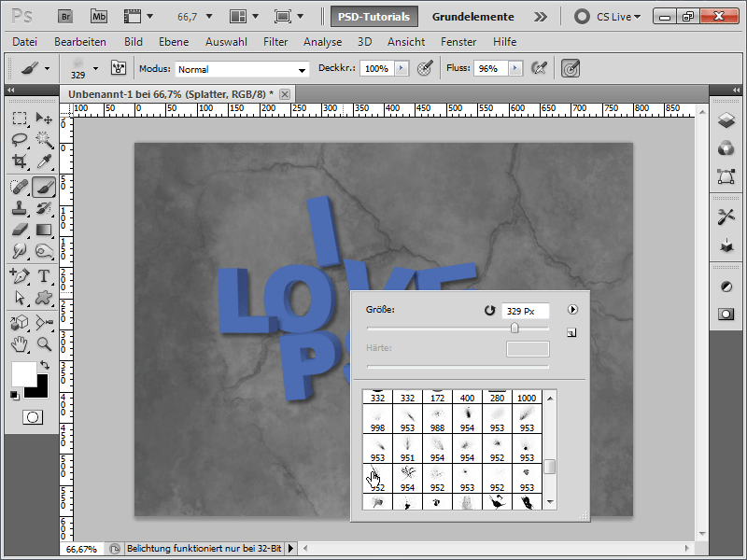This screenshot has height=560, width=747.
Task: Select the Eyedropper tool
Action: pyautogui.click(x=44, y=161)
